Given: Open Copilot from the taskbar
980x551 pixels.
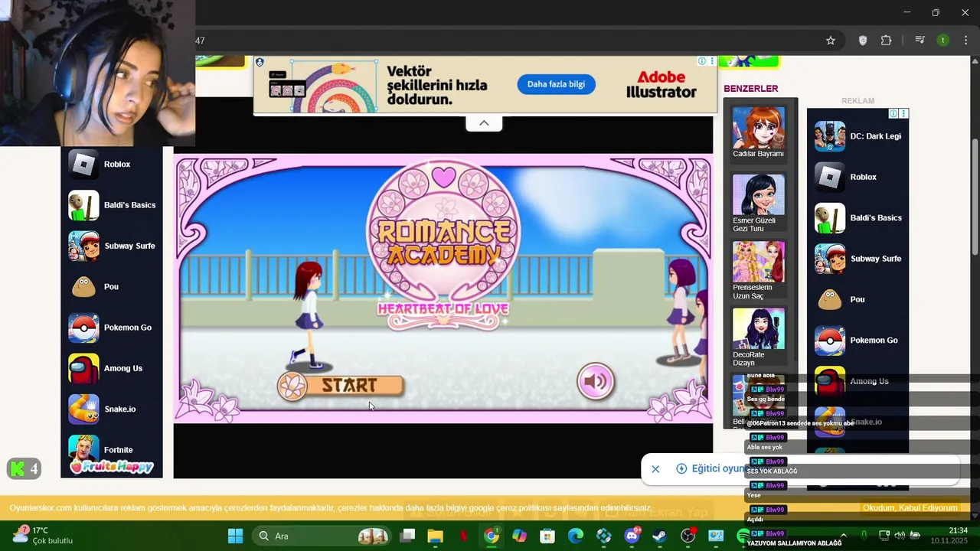Looking at the screenshot, I should click(x=519, y=536).
